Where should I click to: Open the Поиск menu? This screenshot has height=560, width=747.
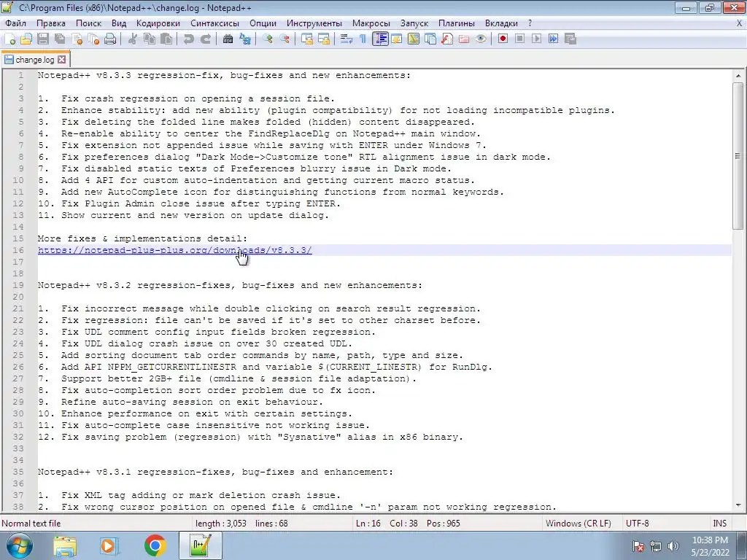coord(88,23)
